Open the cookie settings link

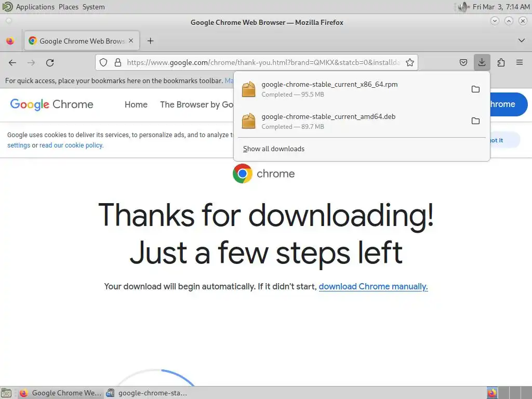pyautogui.click(x=19, y=145)
